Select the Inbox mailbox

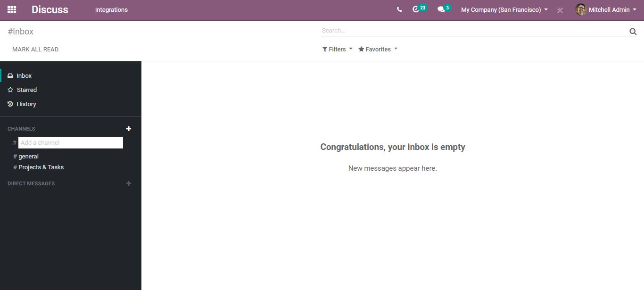pyautogui.click(x=71, y=75)
